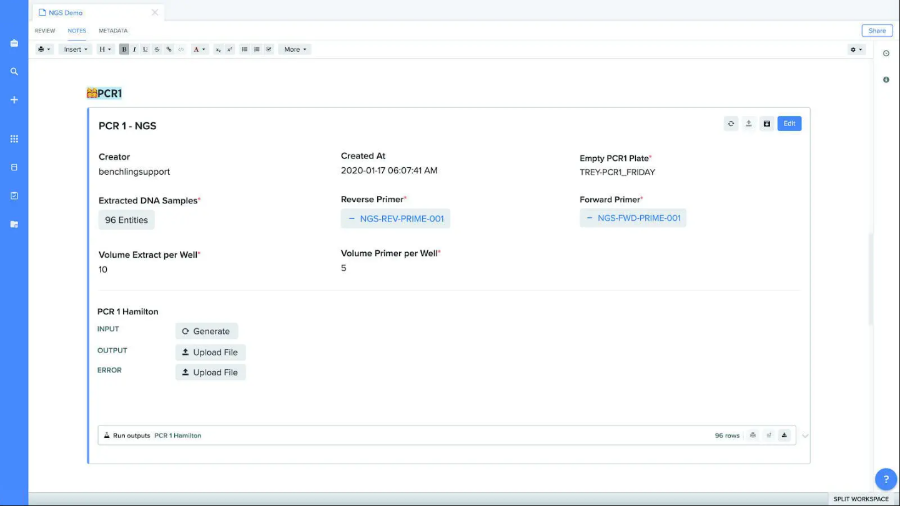This screenshot has height=506, width=900.
Task: Insert a hyperlink via toolbar link icon
Action: 169,49
